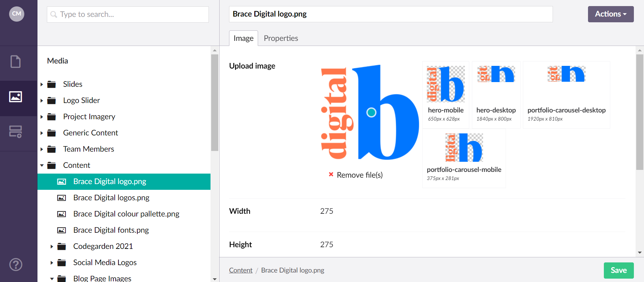Screen dimensions: 644x282
Task: Switch to the Image tab
Action: 244,38
